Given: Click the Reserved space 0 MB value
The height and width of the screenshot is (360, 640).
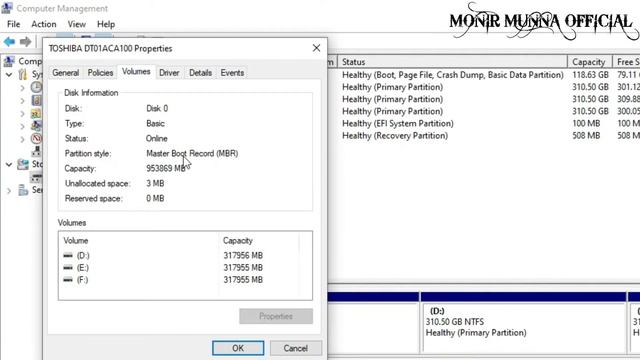Looking at the screenshot, I should point(155,199).
